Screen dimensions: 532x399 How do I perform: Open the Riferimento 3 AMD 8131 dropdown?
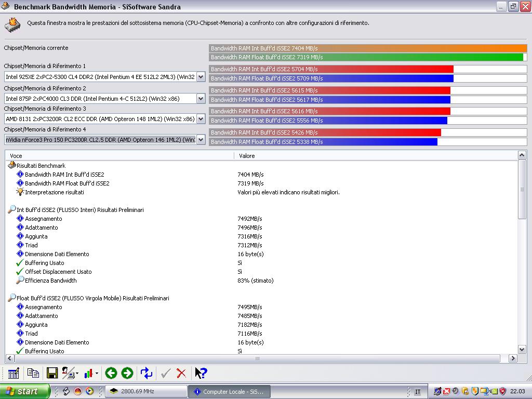point(201,119)
